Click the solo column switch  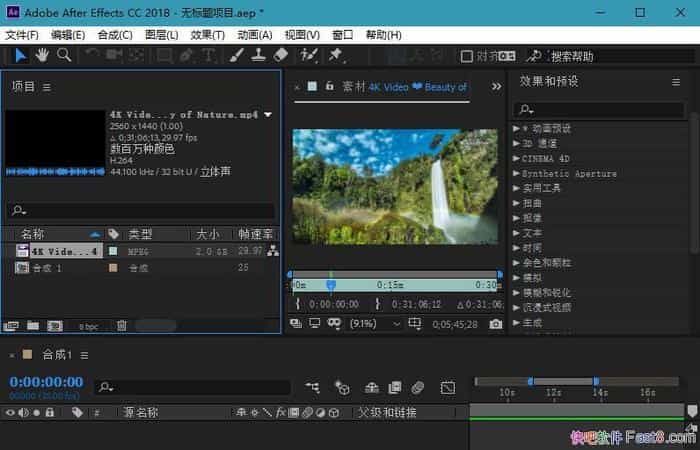point(37,412)
